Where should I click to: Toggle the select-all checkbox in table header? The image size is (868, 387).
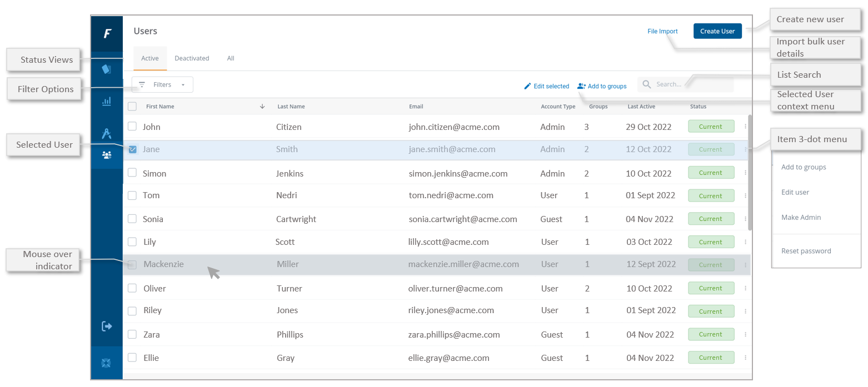click(132, 107)
